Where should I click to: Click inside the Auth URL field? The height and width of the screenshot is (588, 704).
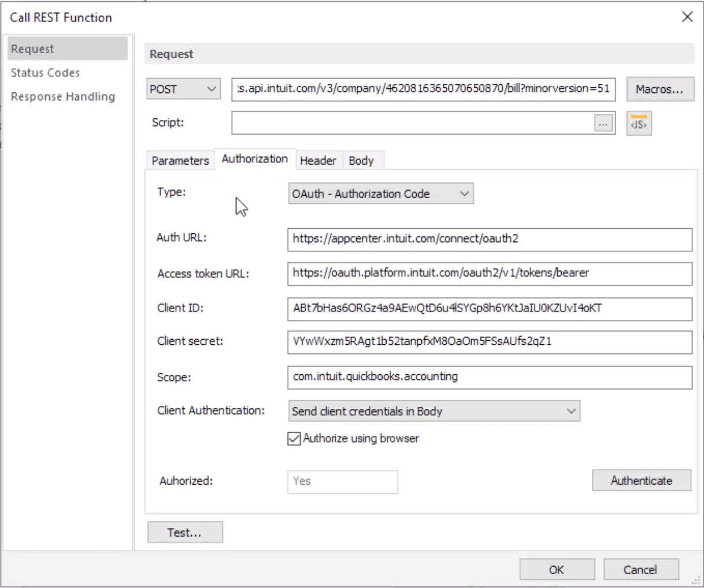490,240
